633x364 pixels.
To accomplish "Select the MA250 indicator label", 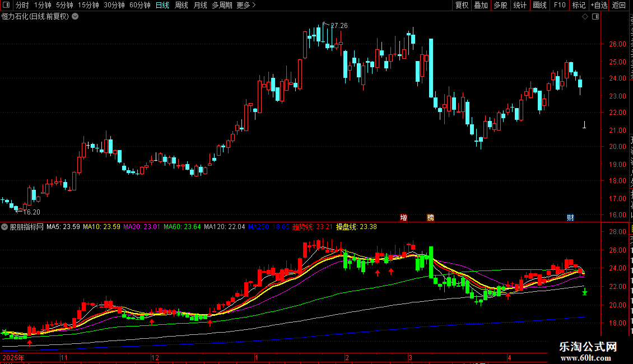I will 268,227.
